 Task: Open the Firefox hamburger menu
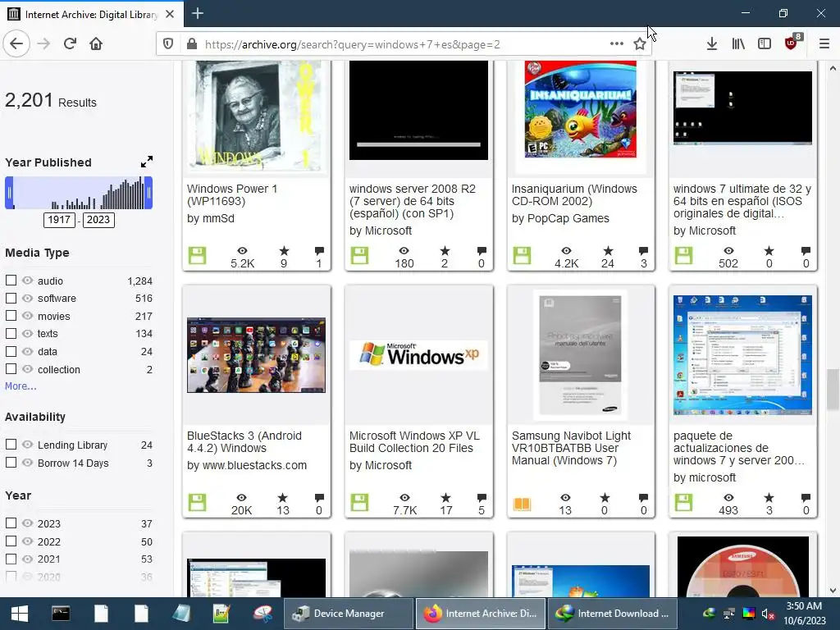tap(824, 44)
